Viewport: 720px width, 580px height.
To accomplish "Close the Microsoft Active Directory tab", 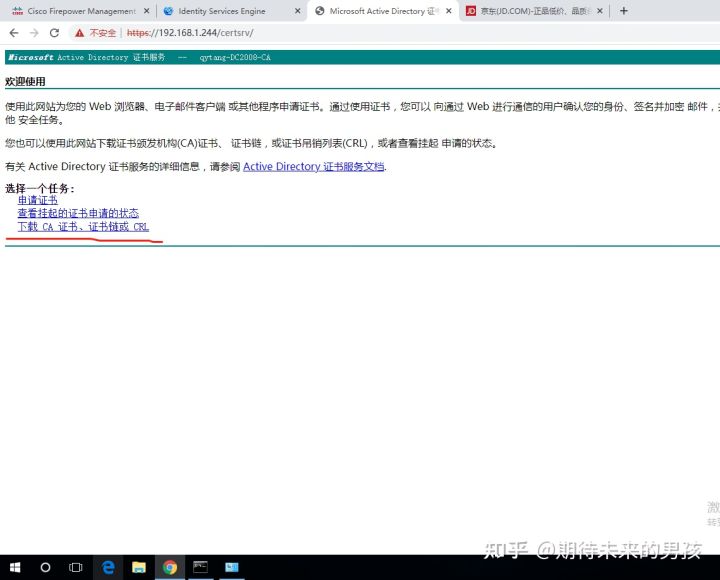I will (x=449, y=11).
